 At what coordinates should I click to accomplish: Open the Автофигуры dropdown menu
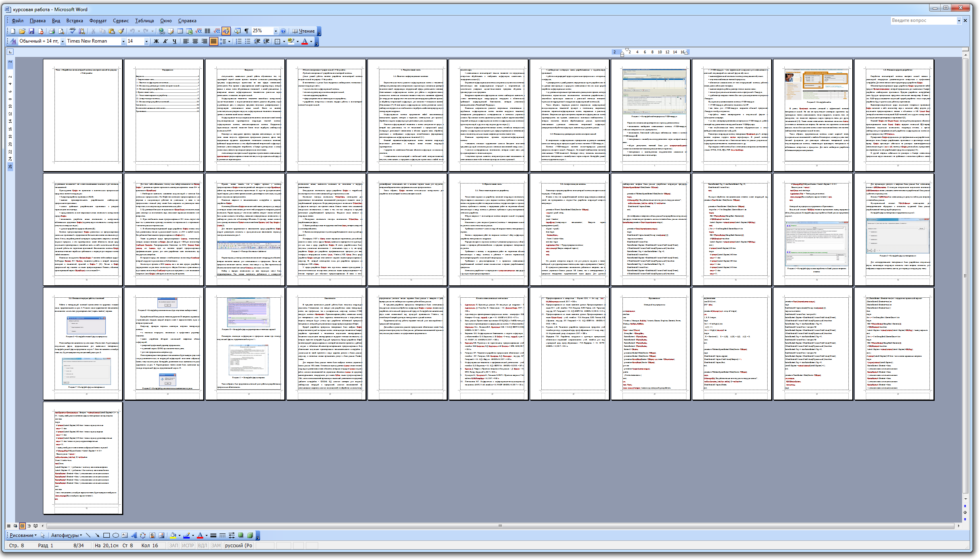66,535
